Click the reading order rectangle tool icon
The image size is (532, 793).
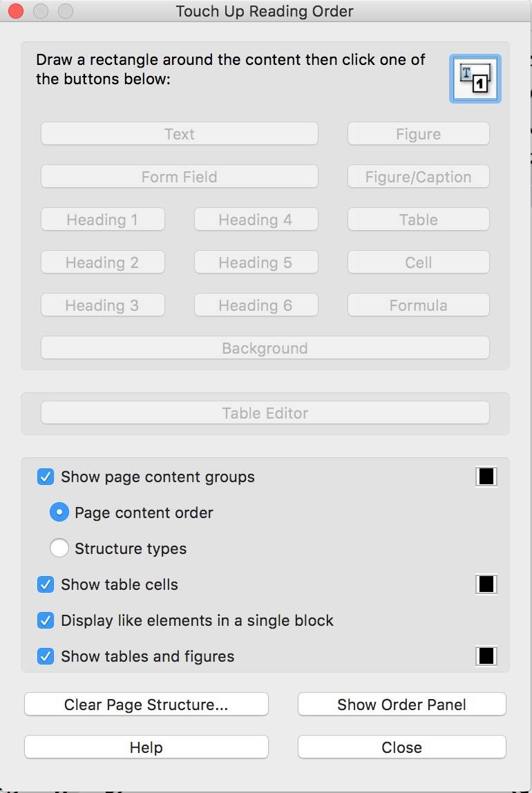coord(475,79)
